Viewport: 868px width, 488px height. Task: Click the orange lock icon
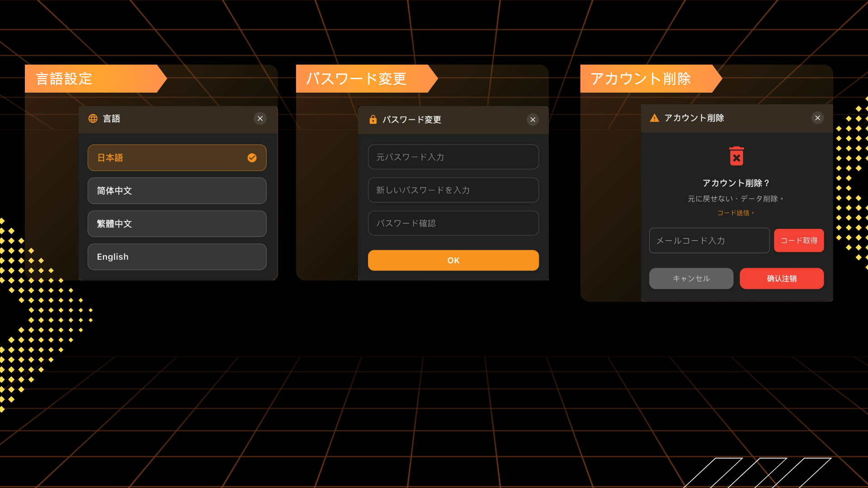(x=373, y=119)
